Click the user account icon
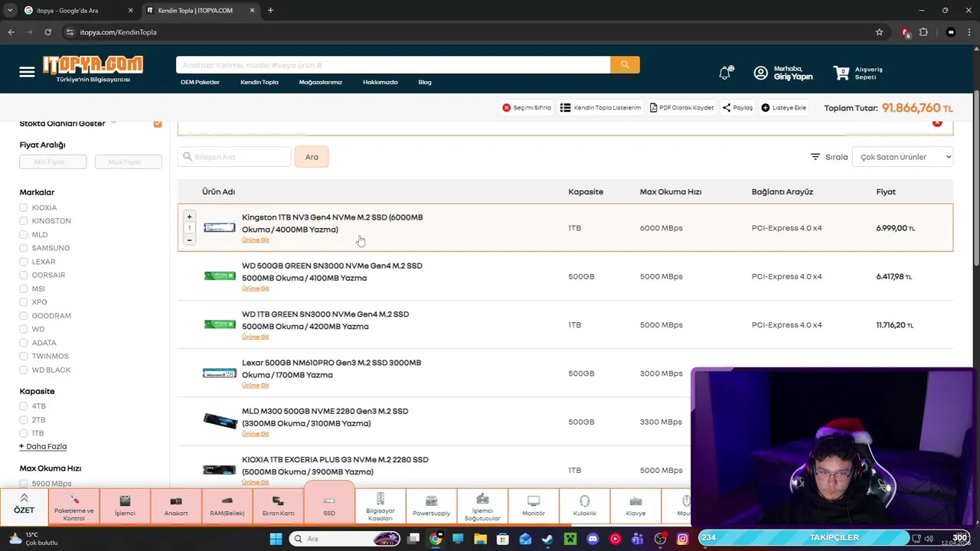Screen dimensions: 980x551 [x=760, y=73]
